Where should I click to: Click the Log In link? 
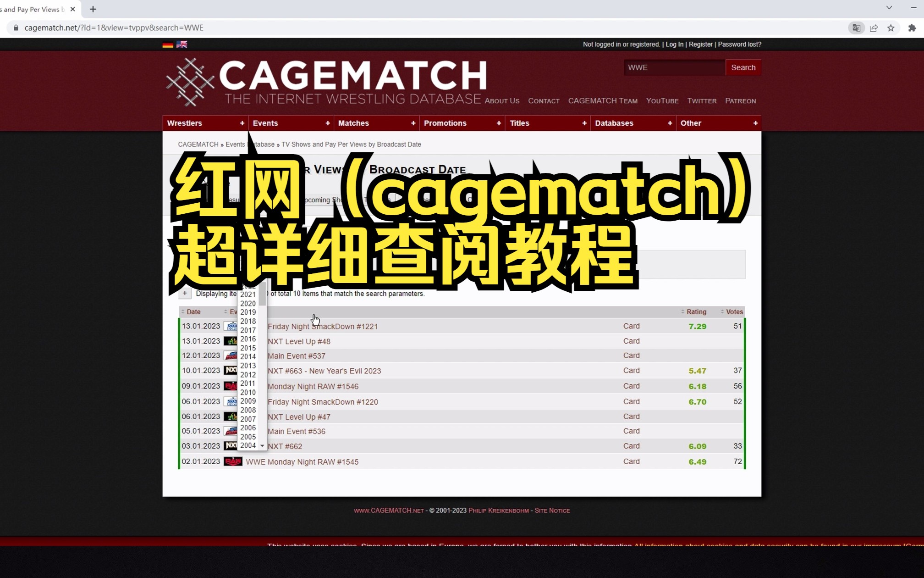coord(675,44)
